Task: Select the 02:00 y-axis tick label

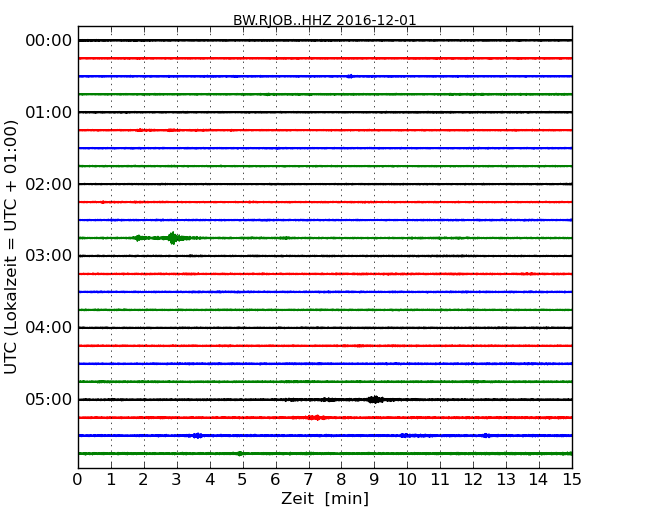Action: point(49,184)
